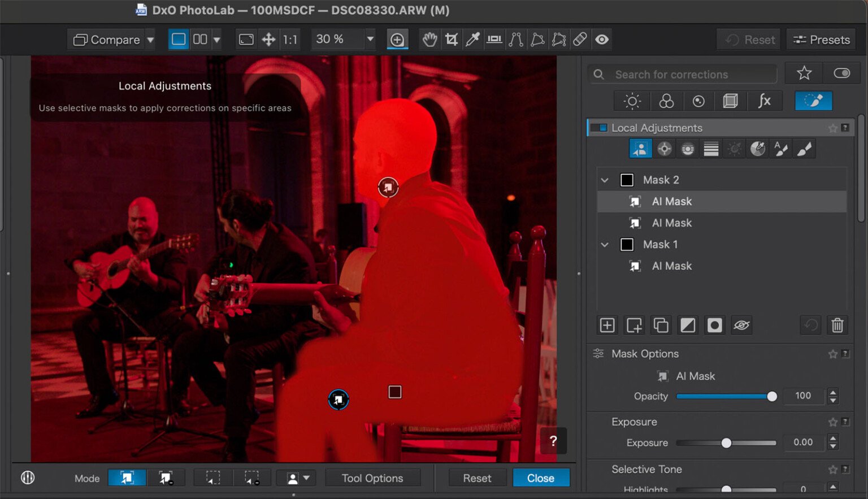Switch to the Light corrections tab
This screenshot has height=499, width=868.
click(x=631, y=101)
